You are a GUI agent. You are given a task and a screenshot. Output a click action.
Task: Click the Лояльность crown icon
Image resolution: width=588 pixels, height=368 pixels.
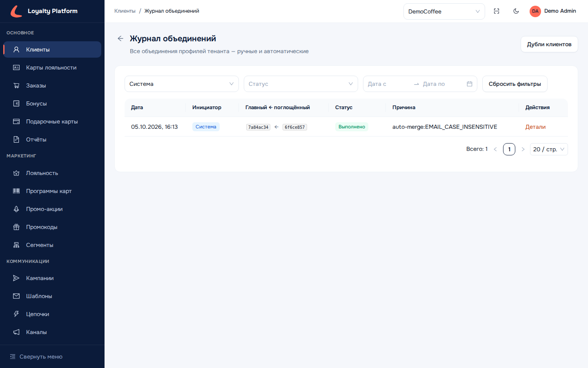16,173
